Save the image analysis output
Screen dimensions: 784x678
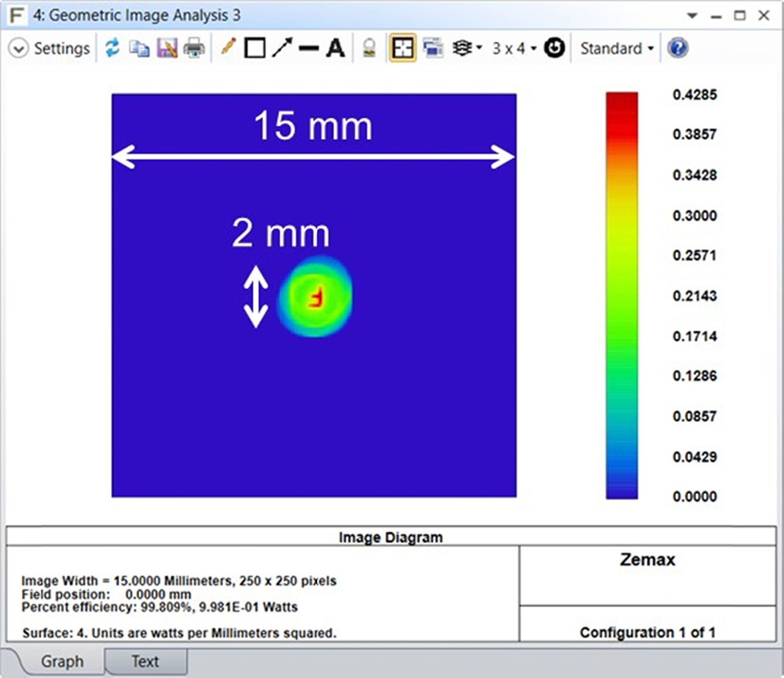click(x=167, y=48)
